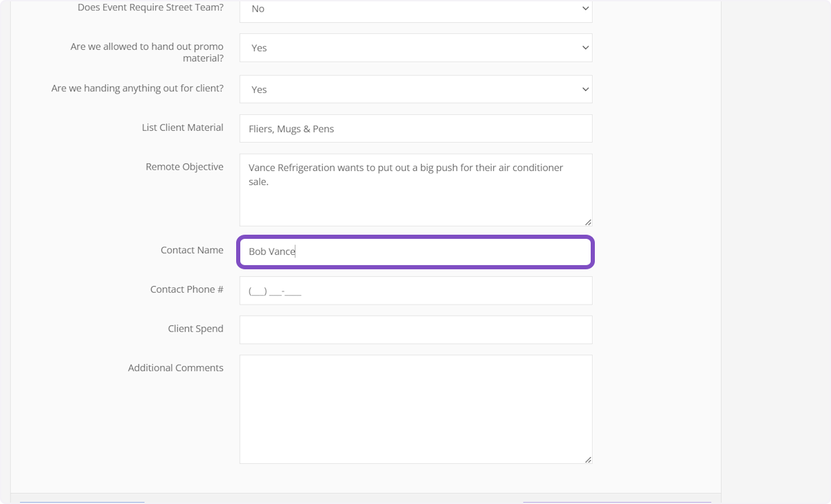Viewport: 831px width, 504px height.
Task: Focus the Additional Comments text area
Action: pos(415,408)
